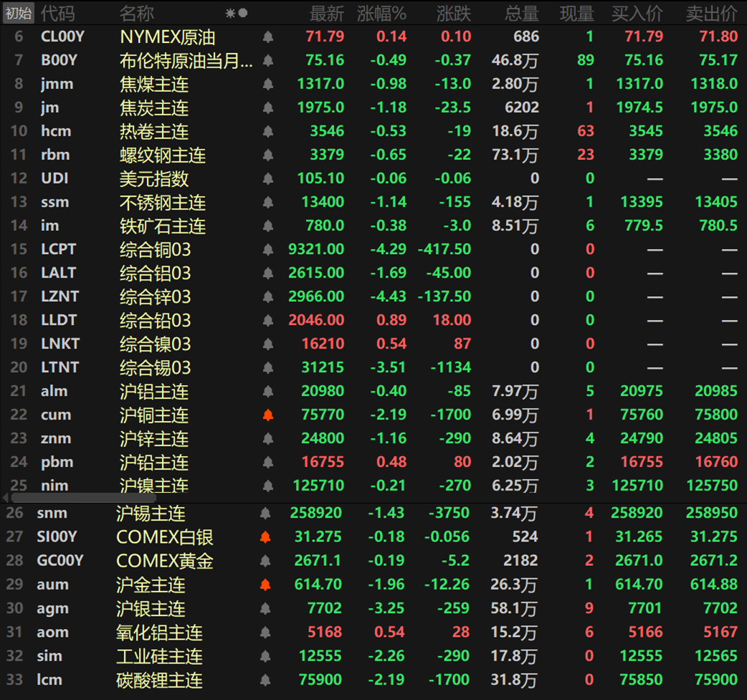Sort by the 最新 column header

pos(326,13)
